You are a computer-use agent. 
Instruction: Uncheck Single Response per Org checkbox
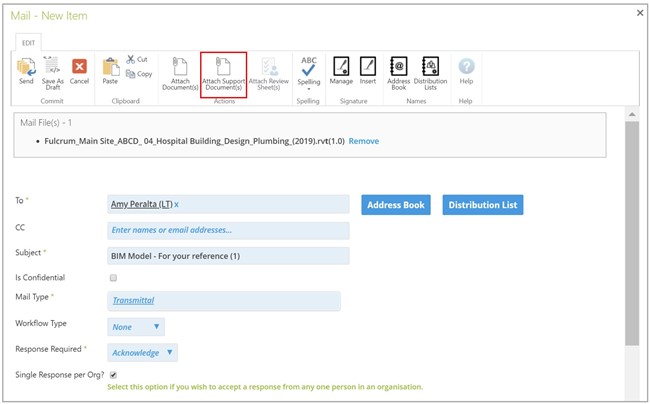coord(113,375)
